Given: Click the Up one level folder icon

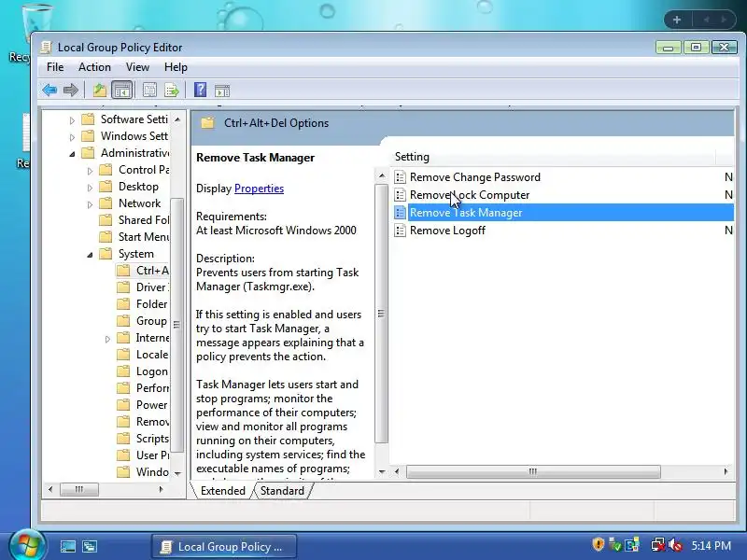Looking at the screenshot, I should [x=100, y=90].
